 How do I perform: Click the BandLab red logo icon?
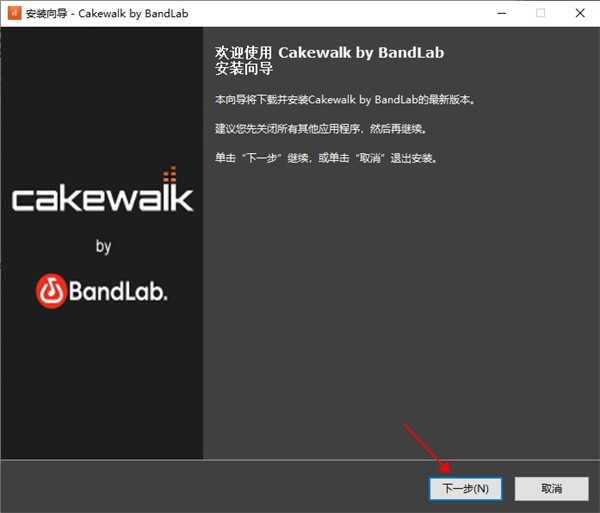click(51, 291)
